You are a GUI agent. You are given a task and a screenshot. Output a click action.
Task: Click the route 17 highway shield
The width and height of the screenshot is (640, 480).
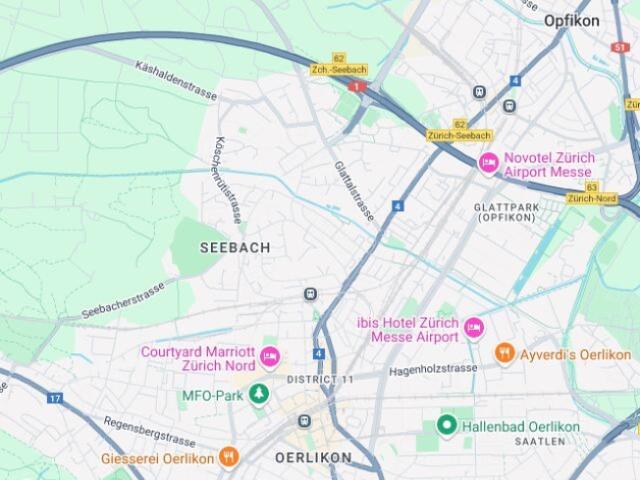coord(55,398)
